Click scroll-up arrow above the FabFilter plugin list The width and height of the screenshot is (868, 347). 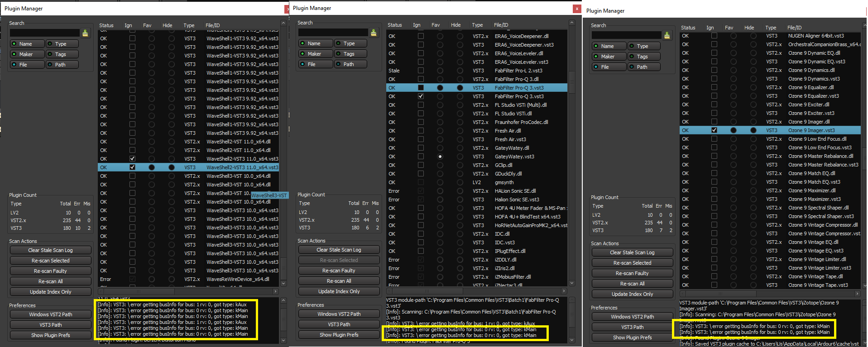tap(572, 23)
